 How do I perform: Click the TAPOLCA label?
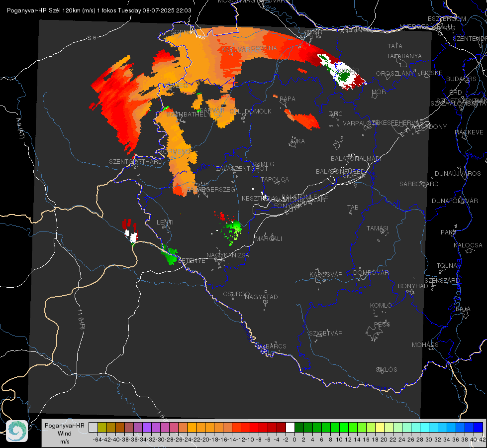(x=275, y=179)
